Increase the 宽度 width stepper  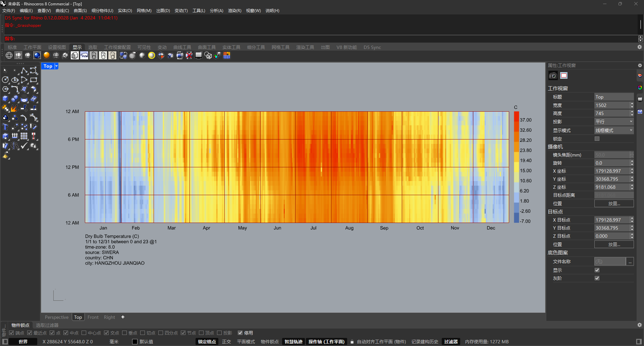[632, 104]
